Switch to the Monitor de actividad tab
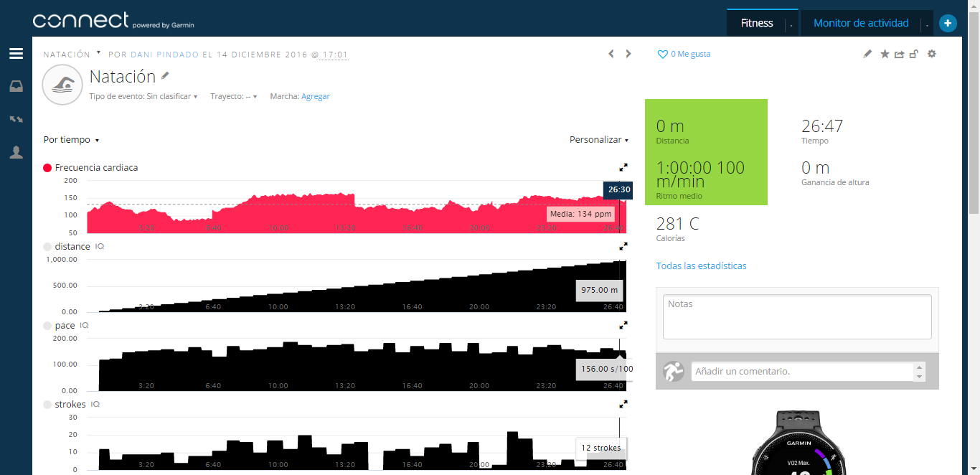980x475 pixels. tap(861, 23)
